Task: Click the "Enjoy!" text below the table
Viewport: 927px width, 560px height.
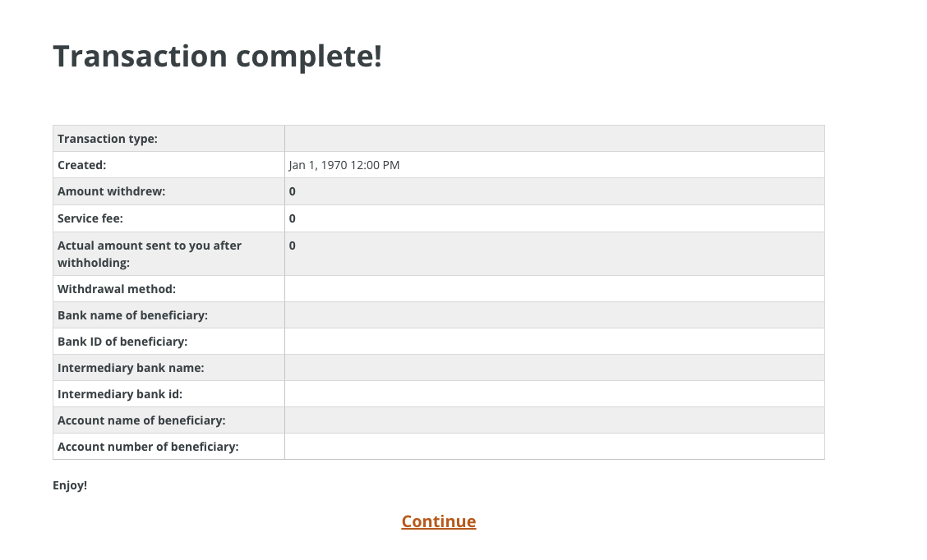Action: [70, 485]
